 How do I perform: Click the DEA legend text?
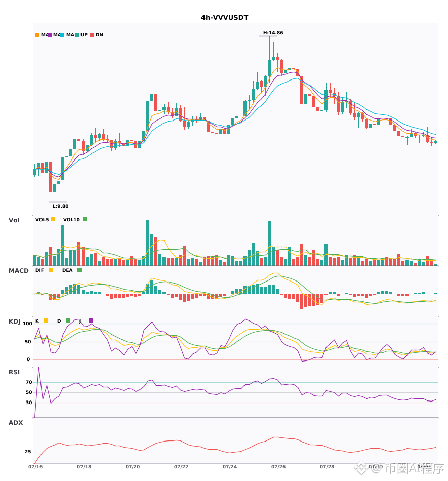click(67, 270)
